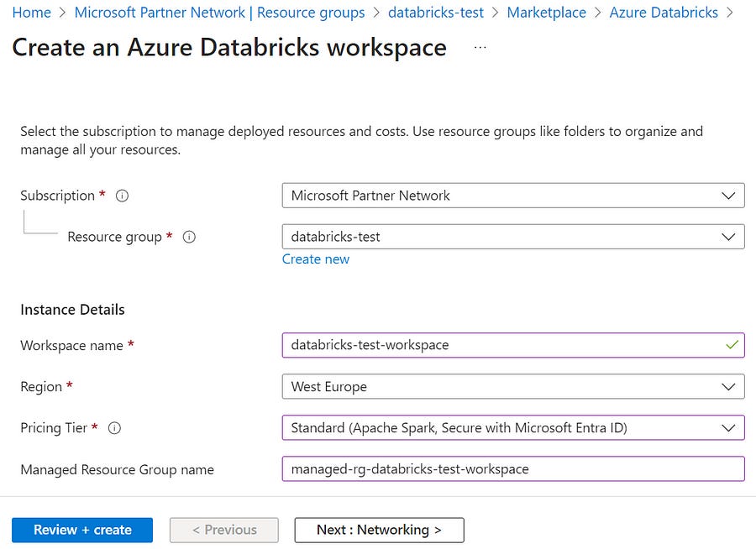Screen dimensions: 756x549
Task: Click the Create an Azure Databricks workspace title
Action: (229, 48)
